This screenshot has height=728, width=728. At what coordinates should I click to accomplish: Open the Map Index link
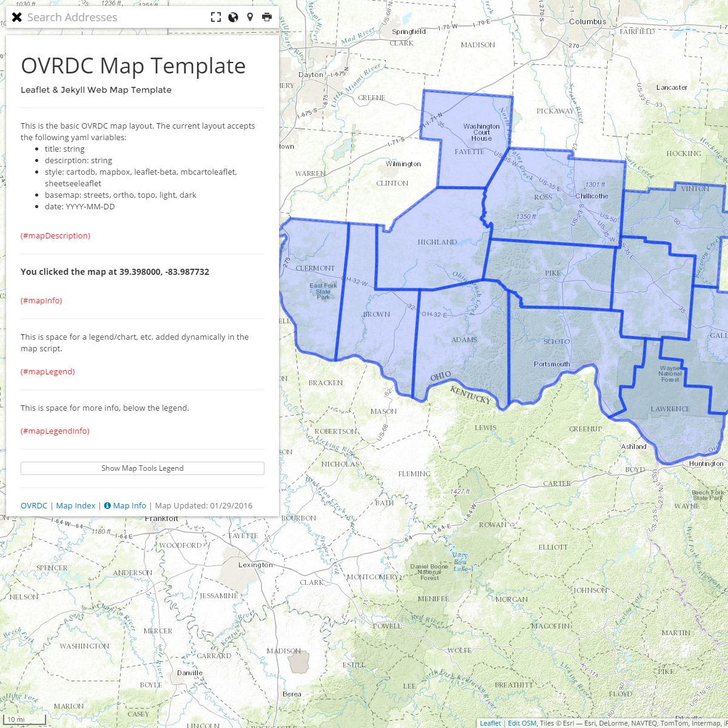point(76,505)
